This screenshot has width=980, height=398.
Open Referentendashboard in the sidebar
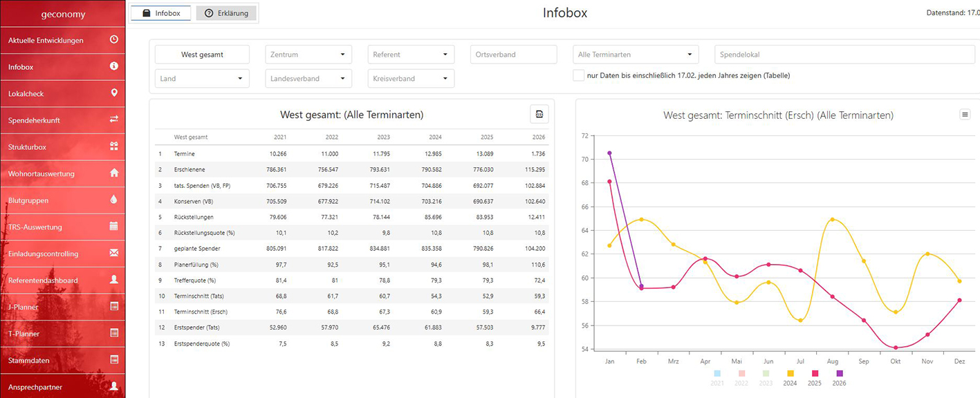point(62,281)
